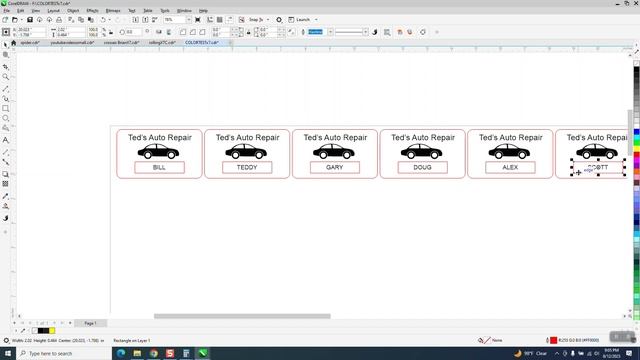
Task: Select the Drop Shadow tool
Action: 6,174
